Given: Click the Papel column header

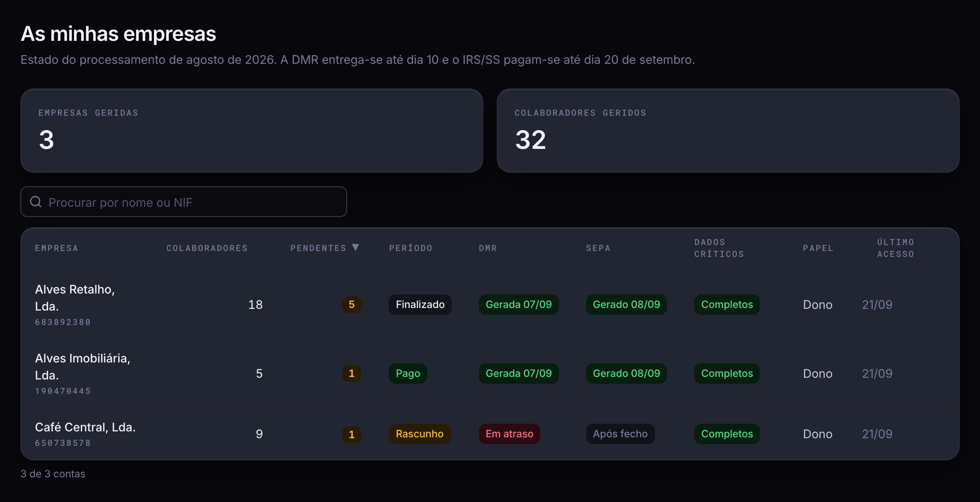Looking at the screenshot, I should point(818,248).
